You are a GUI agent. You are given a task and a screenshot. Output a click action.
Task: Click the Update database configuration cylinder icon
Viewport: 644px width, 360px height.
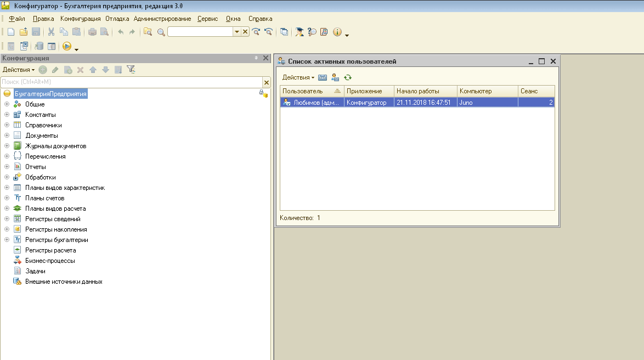[39, 46]
